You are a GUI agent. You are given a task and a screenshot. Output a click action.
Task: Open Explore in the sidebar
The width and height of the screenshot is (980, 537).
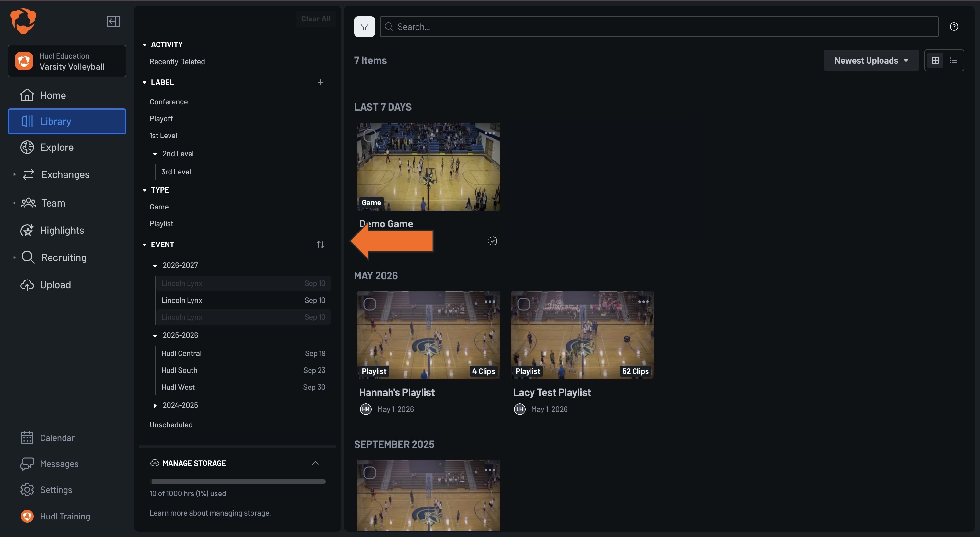click(67, 147)
